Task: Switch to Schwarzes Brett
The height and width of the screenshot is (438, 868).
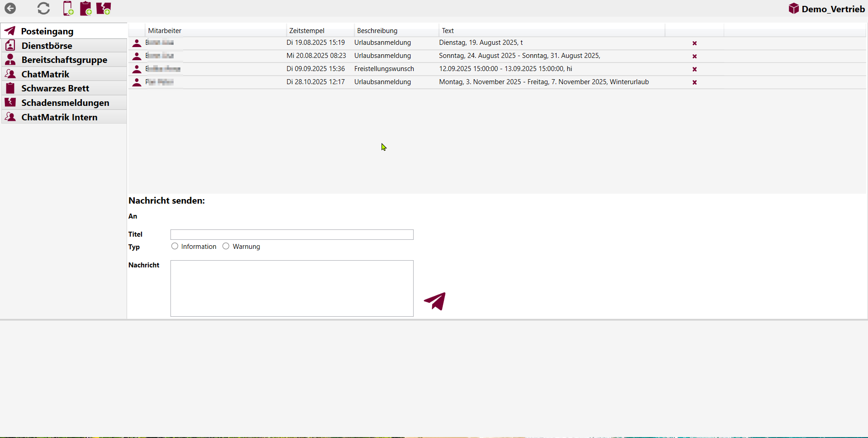Action: (55, 88)
